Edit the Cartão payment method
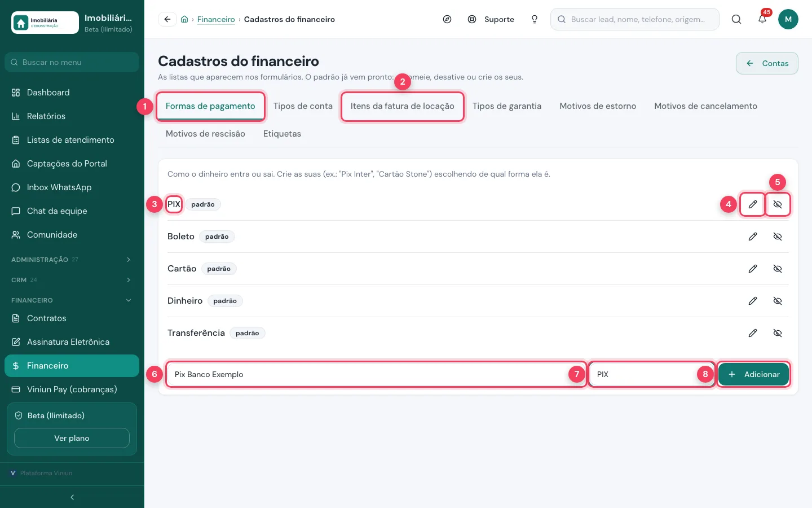812x508 pixels. pos(753,269)
